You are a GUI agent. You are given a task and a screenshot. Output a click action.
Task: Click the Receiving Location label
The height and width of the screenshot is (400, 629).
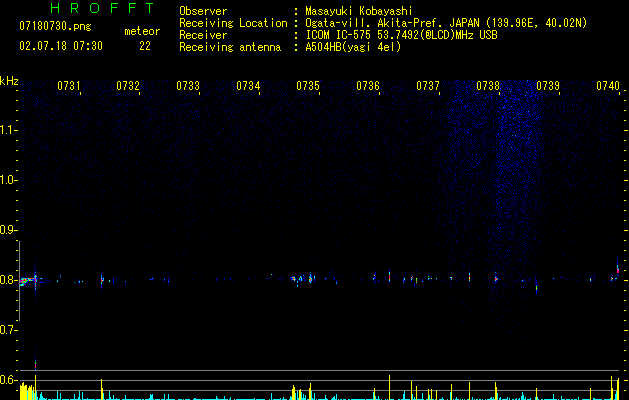pos(233,23)
